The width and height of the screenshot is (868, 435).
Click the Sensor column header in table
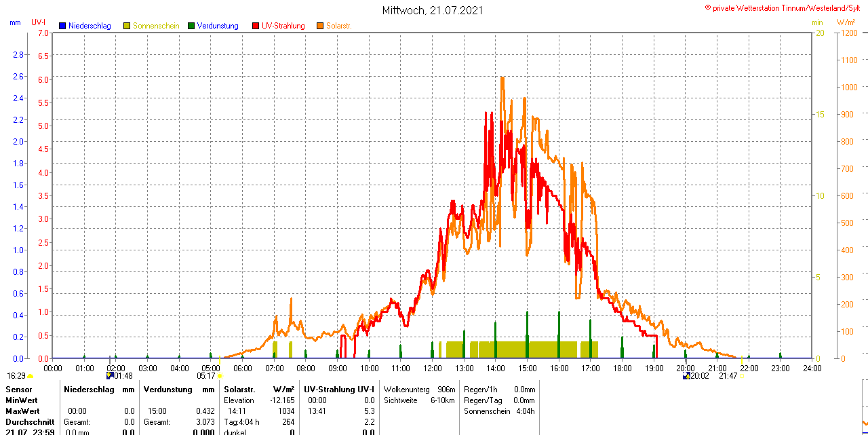(19, 390)
